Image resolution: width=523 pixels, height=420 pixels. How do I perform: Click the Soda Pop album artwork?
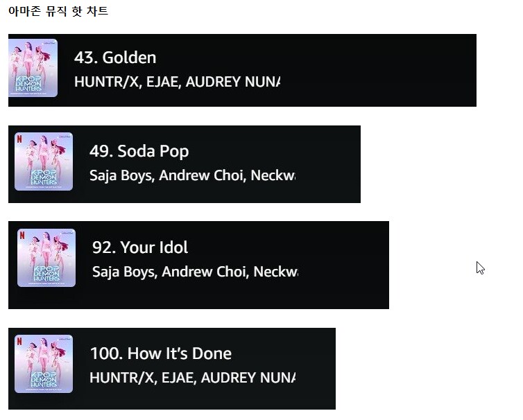point(44,161)
